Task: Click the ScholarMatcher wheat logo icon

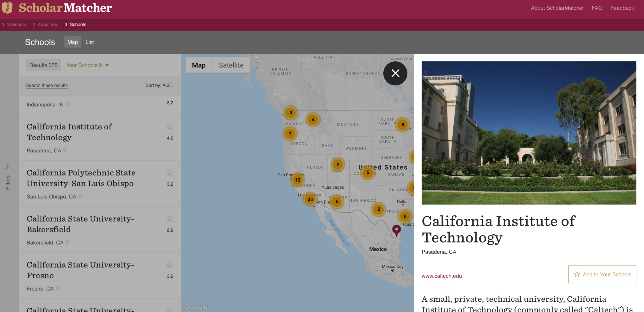Action: click(x=7, y=8)
